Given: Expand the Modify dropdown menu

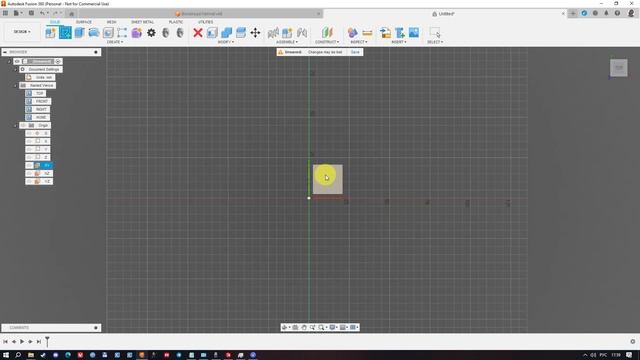Looking at the screenshot, I should click(x=226, y=42).
